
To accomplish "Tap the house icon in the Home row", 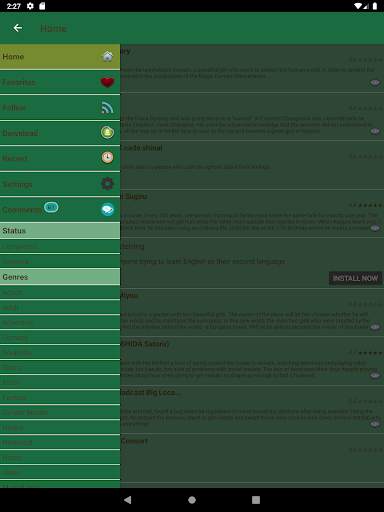I will pos(107,57).
